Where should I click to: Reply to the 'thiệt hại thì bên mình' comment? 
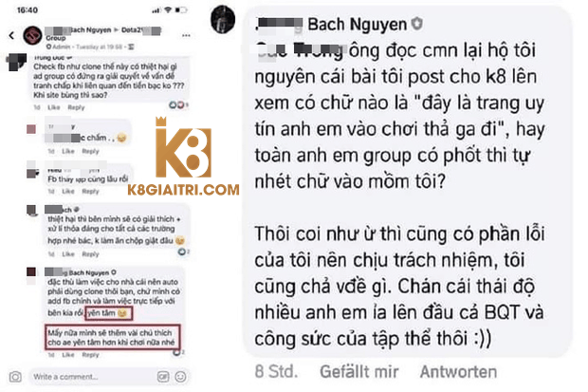(90, 253)
